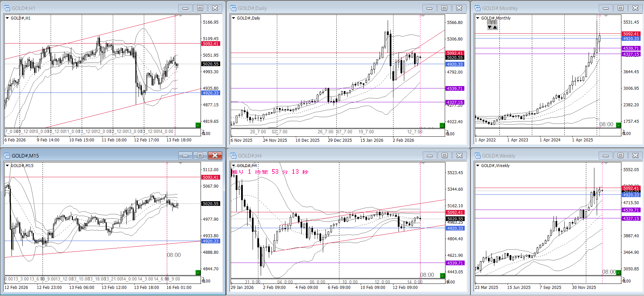Click the Y1 button on Monthly chart

[x=492, y=23]
